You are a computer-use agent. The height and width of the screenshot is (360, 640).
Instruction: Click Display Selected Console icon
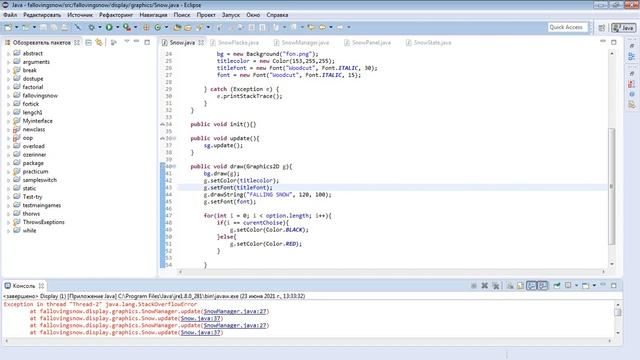click(x=568, y=286)
